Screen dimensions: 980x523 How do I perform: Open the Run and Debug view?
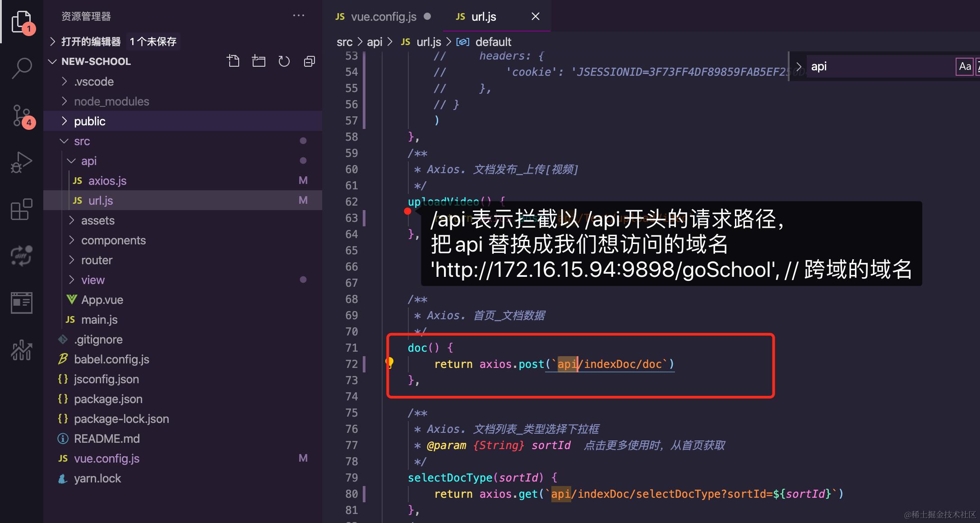22,162
